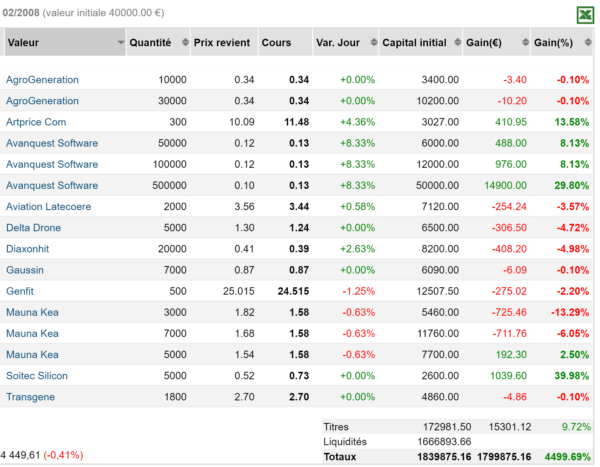Select Totaux gain 1799875.16

[504, 457]
